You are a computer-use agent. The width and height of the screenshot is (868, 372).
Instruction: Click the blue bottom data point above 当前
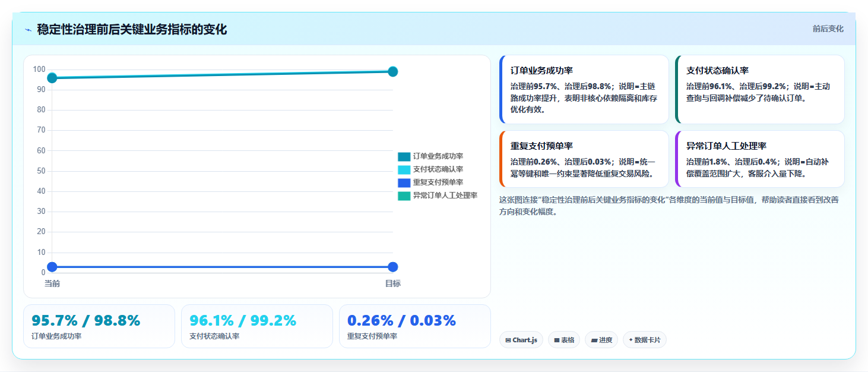52,267
